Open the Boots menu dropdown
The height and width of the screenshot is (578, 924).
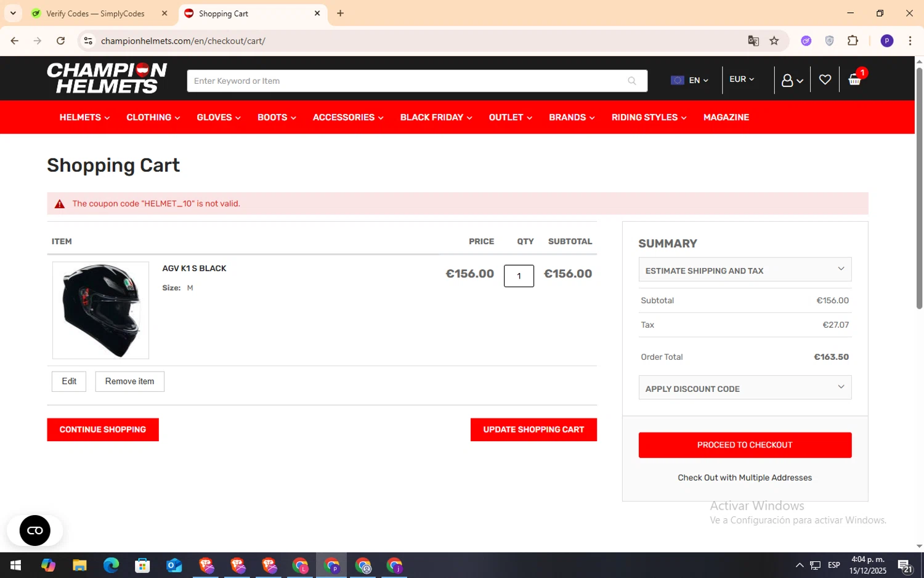(277, 117)
